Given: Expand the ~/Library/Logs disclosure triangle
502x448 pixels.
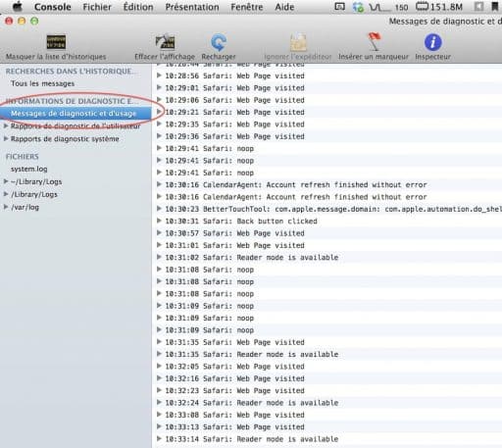Looking at the screenshot, I should pos(6,181).
